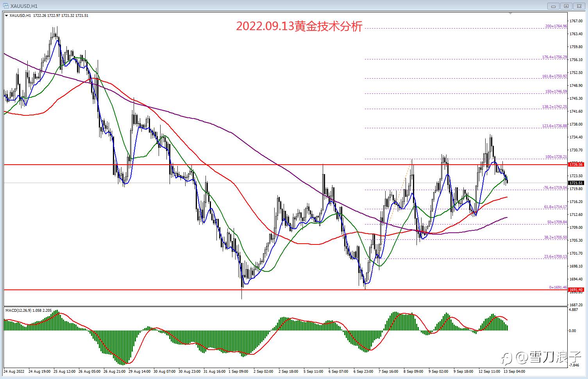Click price axis value 1709.00
This screenshot has width=588, height=379.
point(576,228)
